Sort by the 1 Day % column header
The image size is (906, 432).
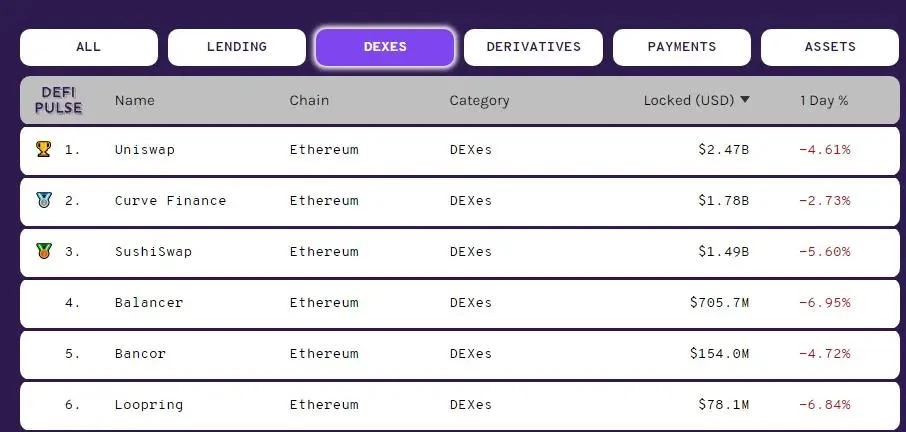(824, 100)
